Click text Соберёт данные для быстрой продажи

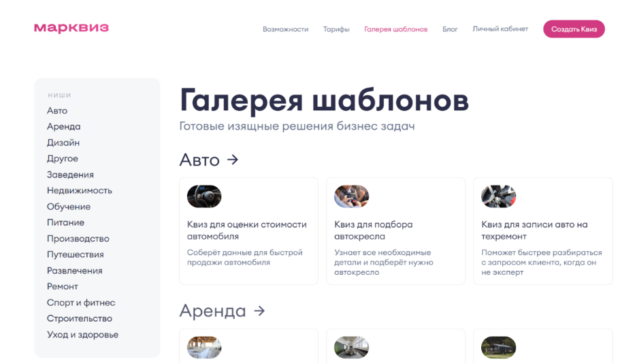(x=245, y=258)
